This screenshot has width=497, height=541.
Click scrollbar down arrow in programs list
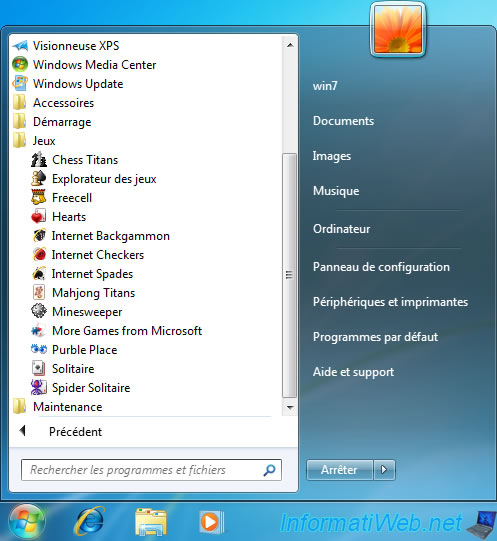pyautogui.click(x=290, y=407)
